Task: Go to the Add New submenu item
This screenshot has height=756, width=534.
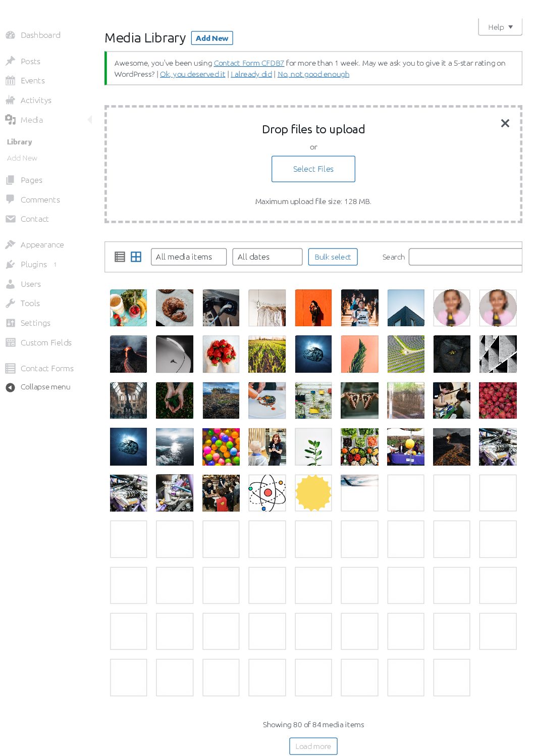Action: [22, 158]
